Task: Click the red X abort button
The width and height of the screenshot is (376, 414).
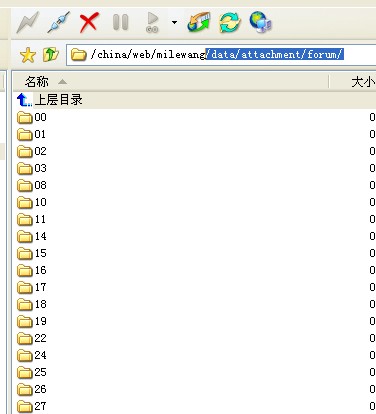Action: click(x=89, y=22)
